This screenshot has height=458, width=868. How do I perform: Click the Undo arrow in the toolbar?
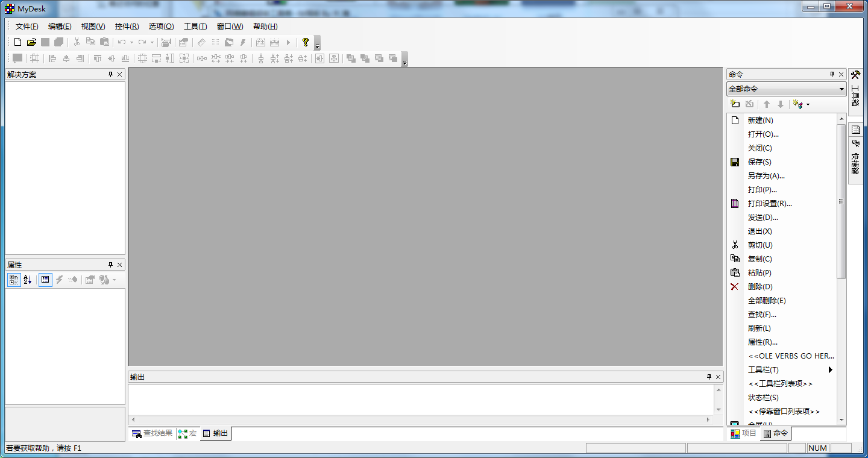click(x=122, y=42)
